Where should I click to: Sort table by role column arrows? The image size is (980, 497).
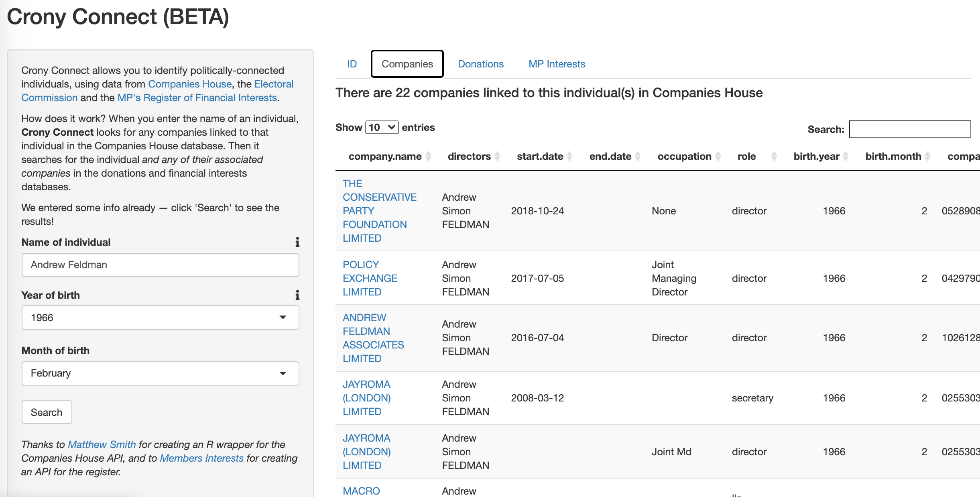774,156
